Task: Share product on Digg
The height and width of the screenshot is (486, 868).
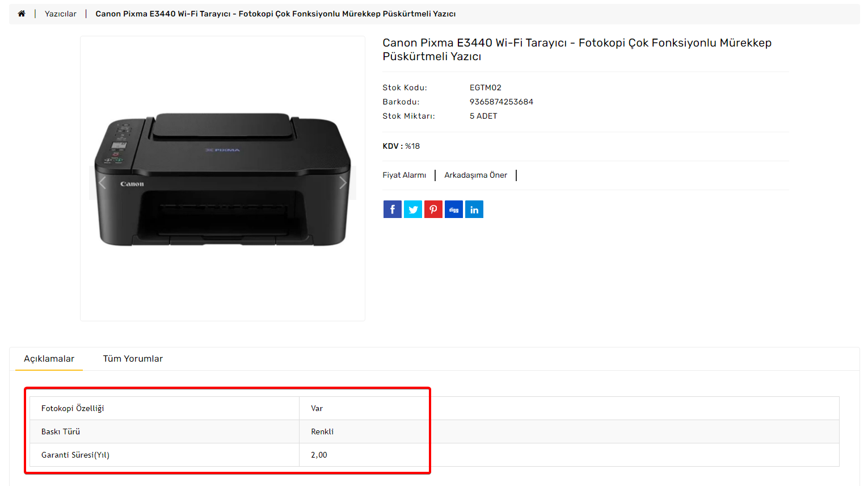Action: (x=454, y=210)
